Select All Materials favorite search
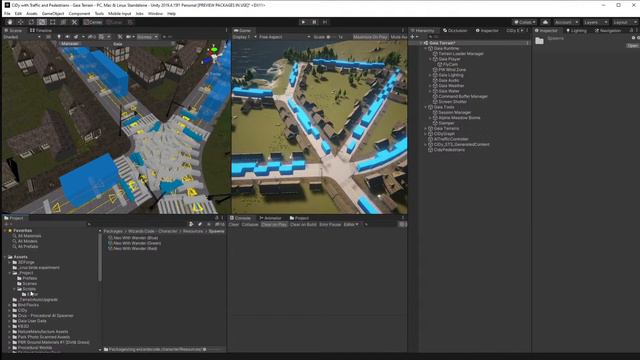Image resolution: width=640 pixels, height=360 pixels. click(29, 236)
